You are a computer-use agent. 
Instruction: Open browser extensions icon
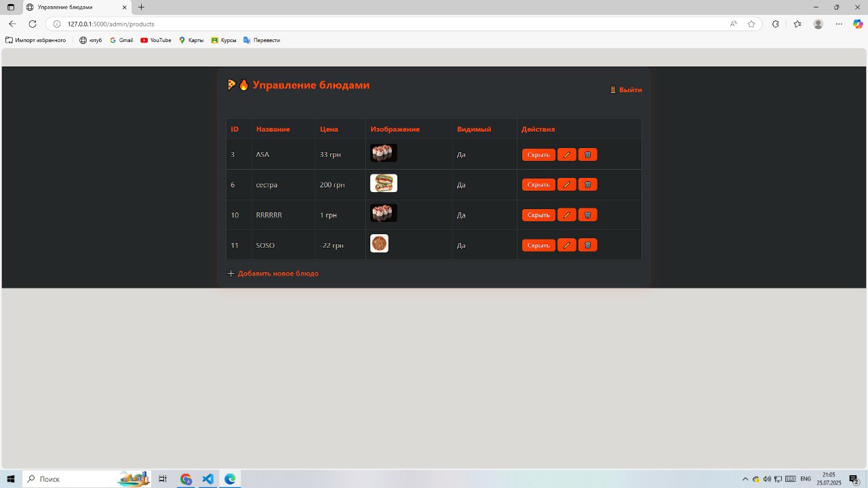[x=776, y=24]
